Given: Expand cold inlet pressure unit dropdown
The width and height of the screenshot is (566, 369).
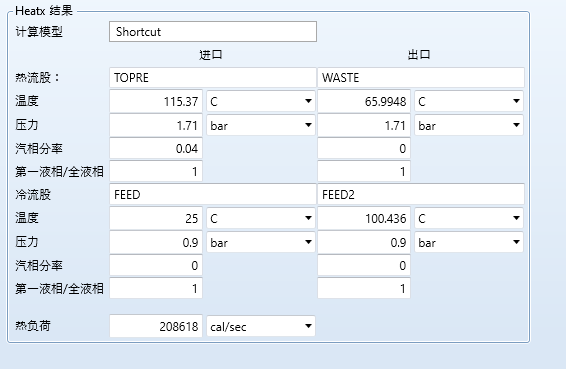Looking at the screenshot, I should click(261, 242).
